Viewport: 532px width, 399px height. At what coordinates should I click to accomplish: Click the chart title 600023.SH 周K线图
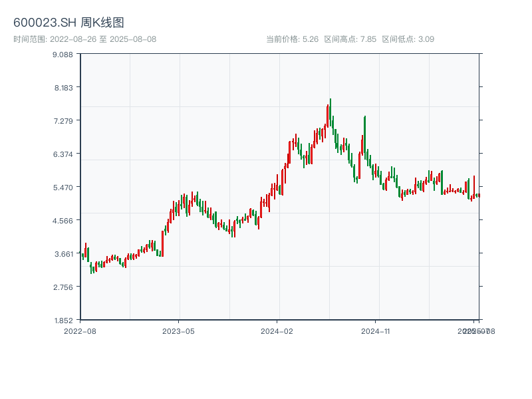tap(68, 23)
